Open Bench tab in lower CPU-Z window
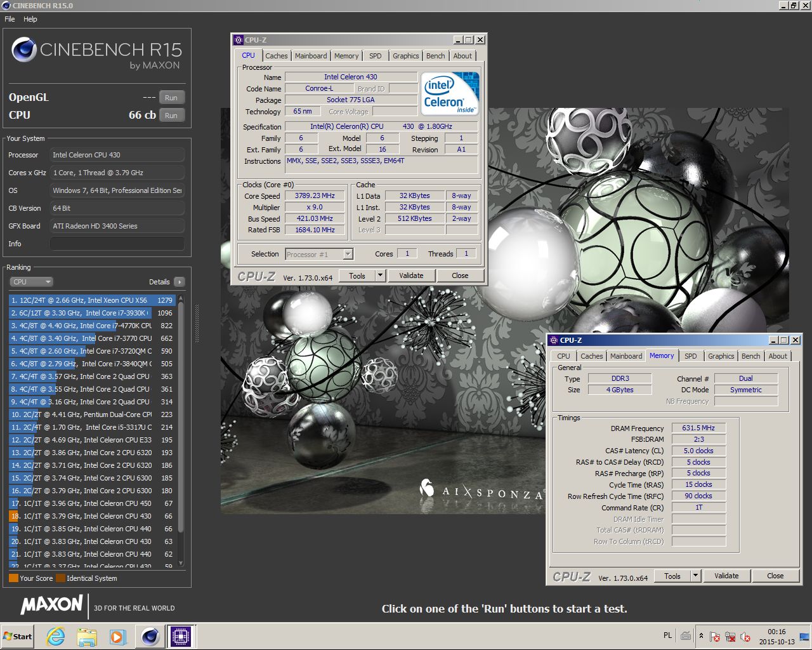 [751, 356]
